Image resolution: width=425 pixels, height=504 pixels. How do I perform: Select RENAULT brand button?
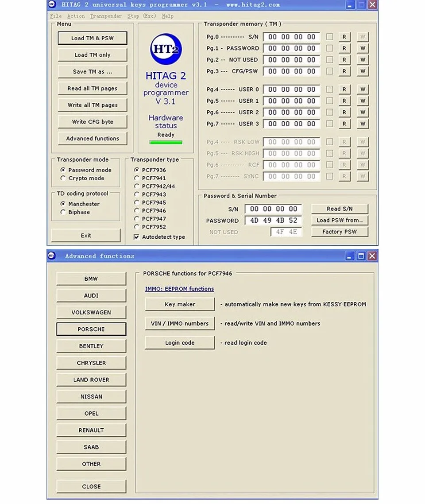point(91,430)
